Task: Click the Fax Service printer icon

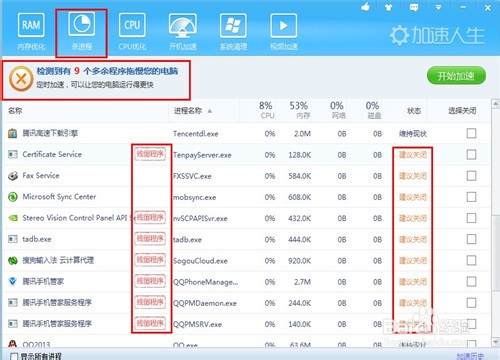Action: tap(13, 176)
